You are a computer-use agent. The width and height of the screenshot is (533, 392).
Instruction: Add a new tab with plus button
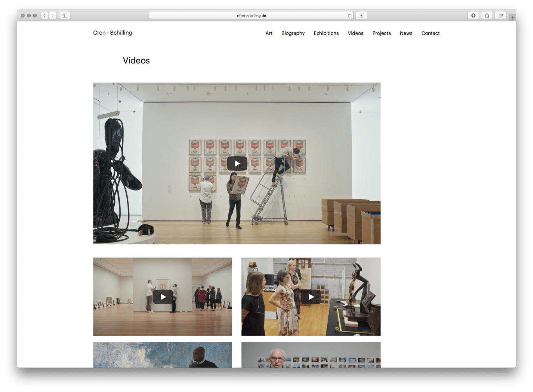[x=512, y=18]
